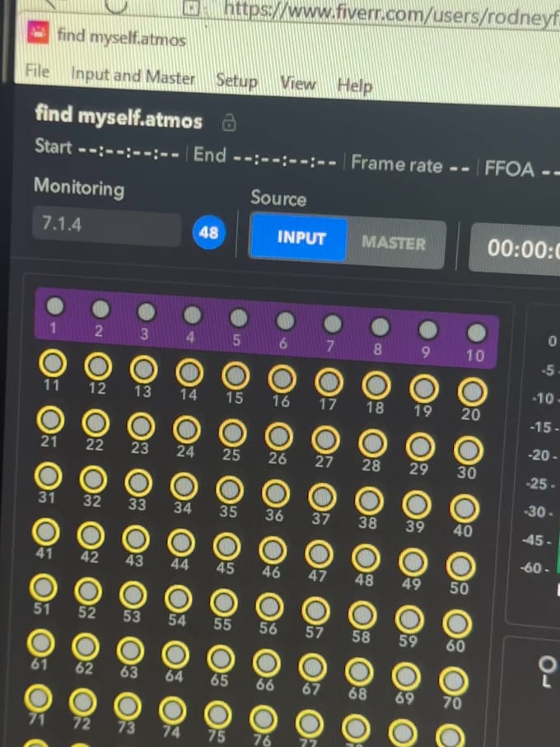The image size is (560, 747).
Task: Click the browser address bar URL
Action: 390,12
